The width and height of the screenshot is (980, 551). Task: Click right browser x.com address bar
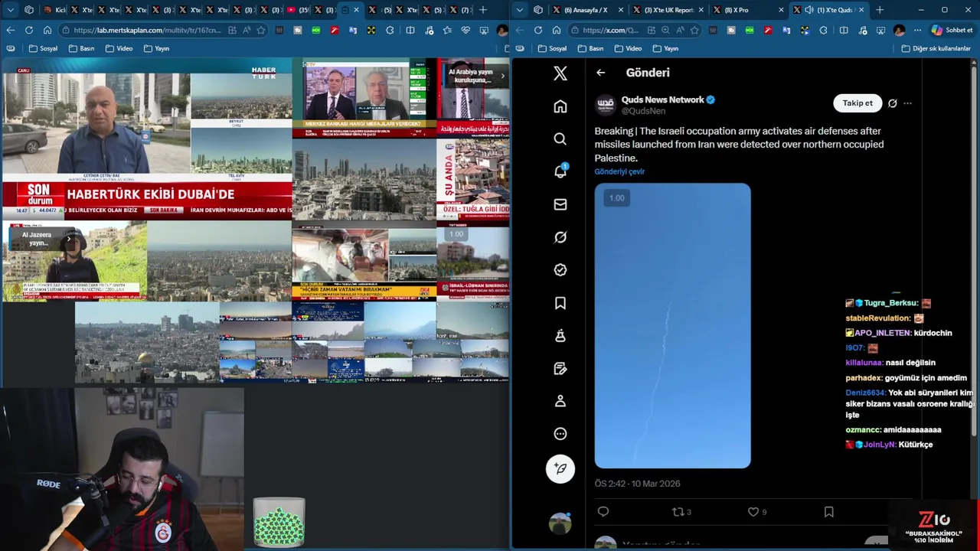point(610,30)
